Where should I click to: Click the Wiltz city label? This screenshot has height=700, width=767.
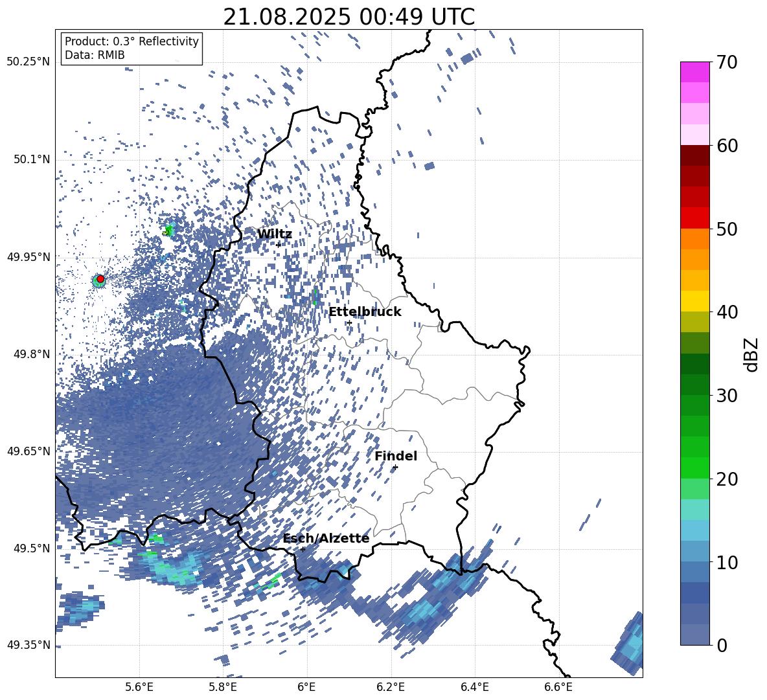[275, 234]
